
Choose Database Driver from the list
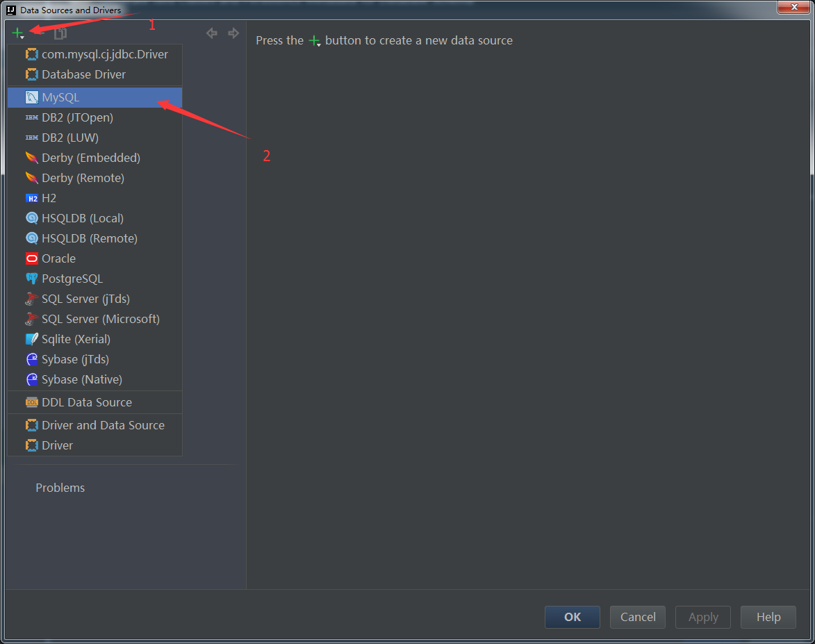[x=95, y=74]
